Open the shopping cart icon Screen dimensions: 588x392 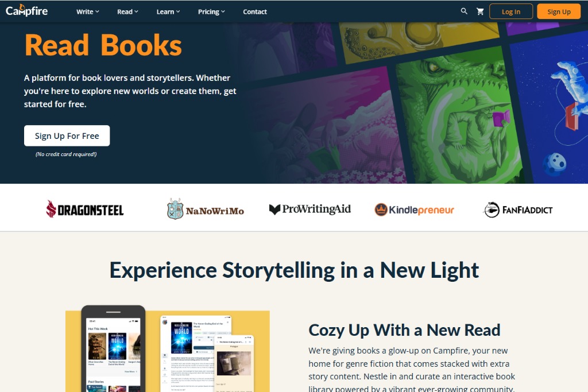[x=480, y=11]
